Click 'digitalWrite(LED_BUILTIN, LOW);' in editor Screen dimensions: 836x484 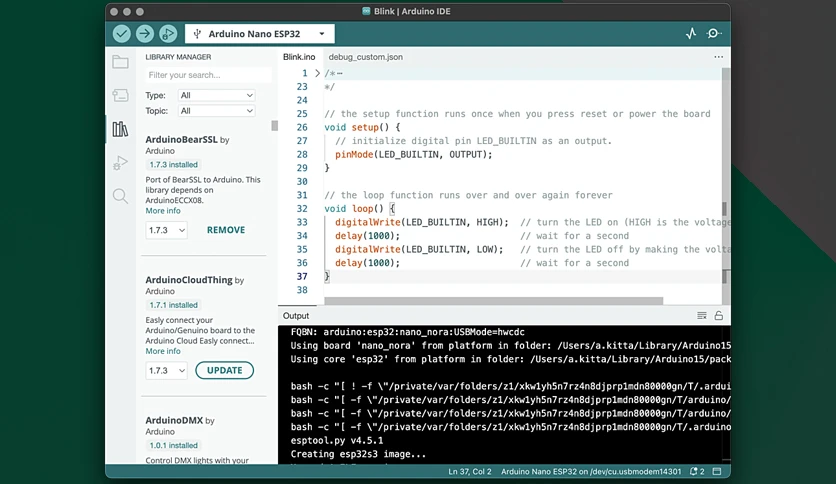[x=419, y=249]
